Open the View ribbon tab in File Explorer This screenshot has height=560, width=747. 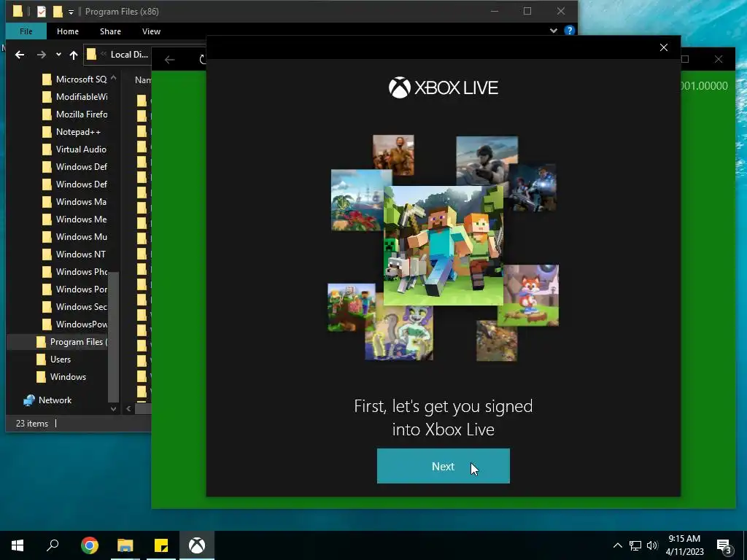pyautogui.click(x=151, y=31)
